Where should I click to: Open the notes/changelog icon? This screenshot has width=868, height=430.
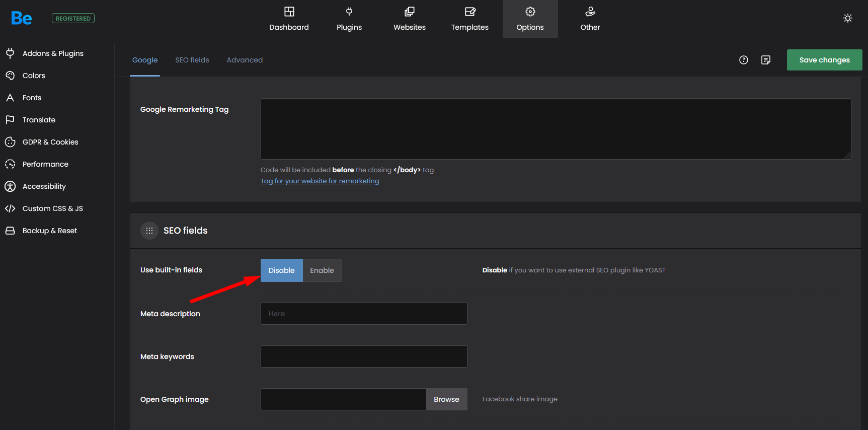(766, 60)
